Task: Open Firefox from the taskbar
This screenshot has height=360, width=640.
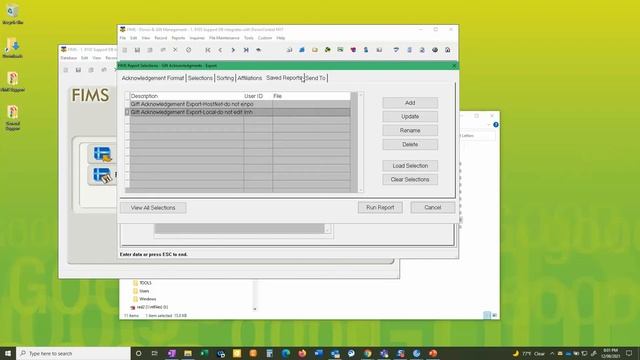Action: [x=302, y=353]
